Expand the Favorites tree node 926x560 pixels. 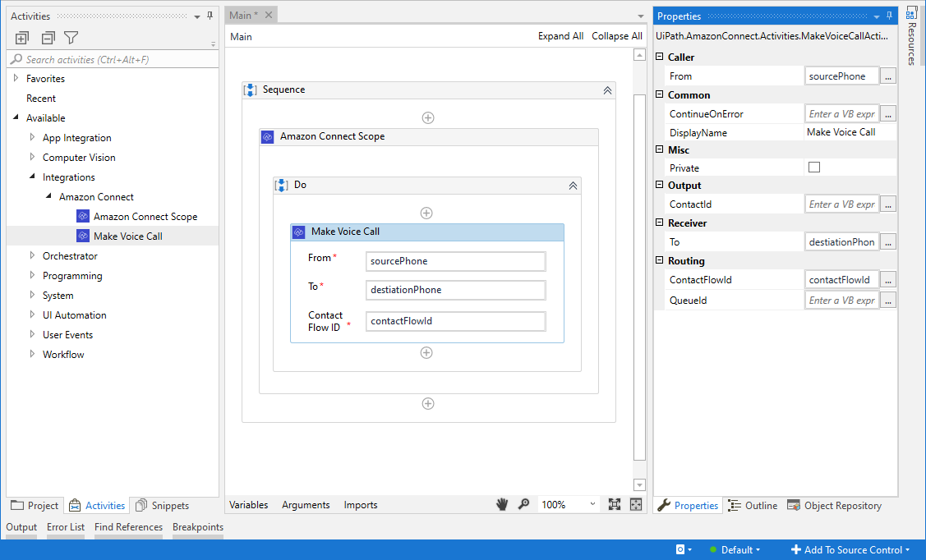tap(16, 78)
